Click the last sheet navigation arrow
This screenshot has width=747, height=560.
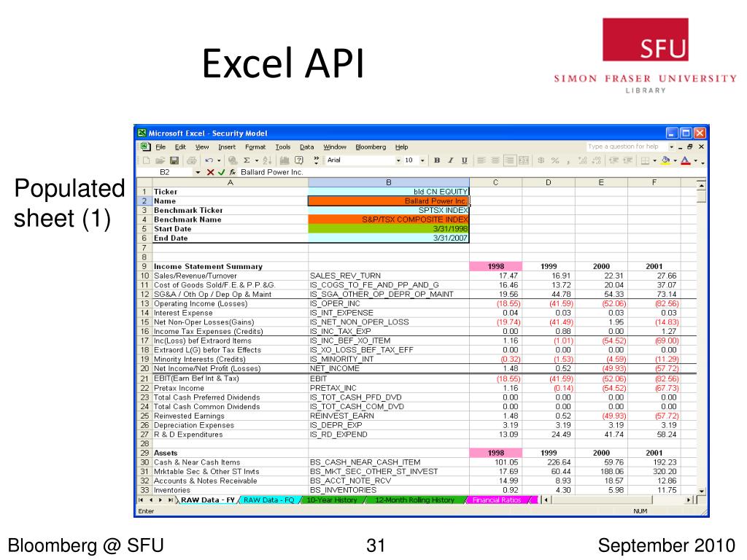(x=170, y=500)
